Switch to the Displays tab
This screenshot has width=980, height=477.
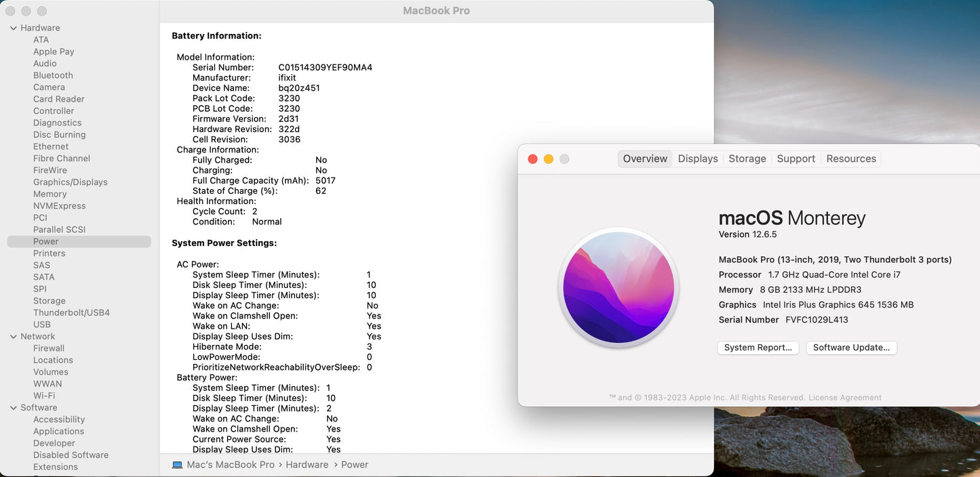click(697, 159)
